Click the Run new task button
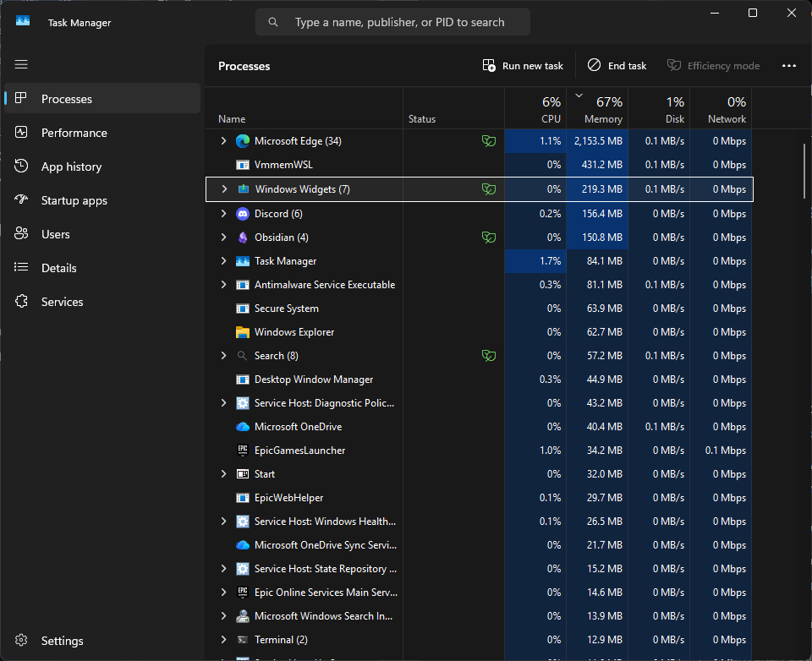 523,66
